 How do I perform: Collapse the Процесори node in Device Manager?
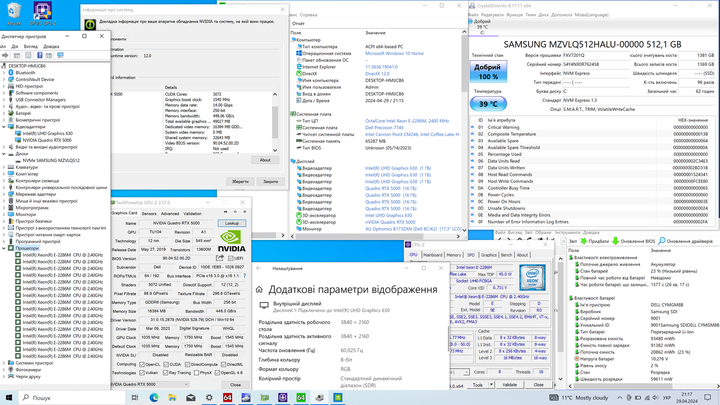4,248
